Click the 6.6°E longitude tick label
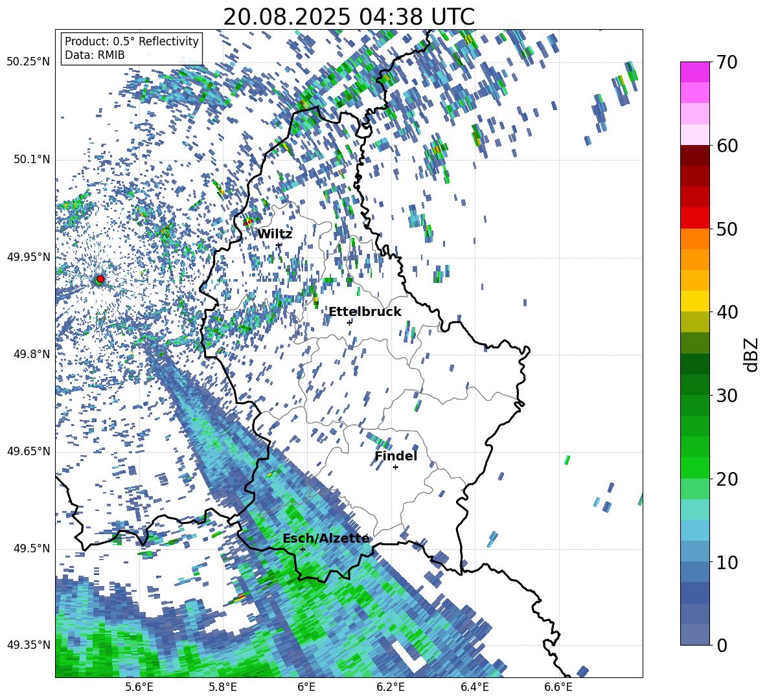 pos(558,688)
